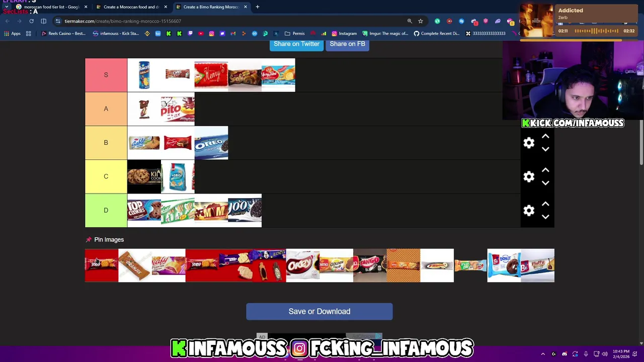Open settings gear for tier B row
Viewport: 644px width, 362px height.
pos(529,143)
